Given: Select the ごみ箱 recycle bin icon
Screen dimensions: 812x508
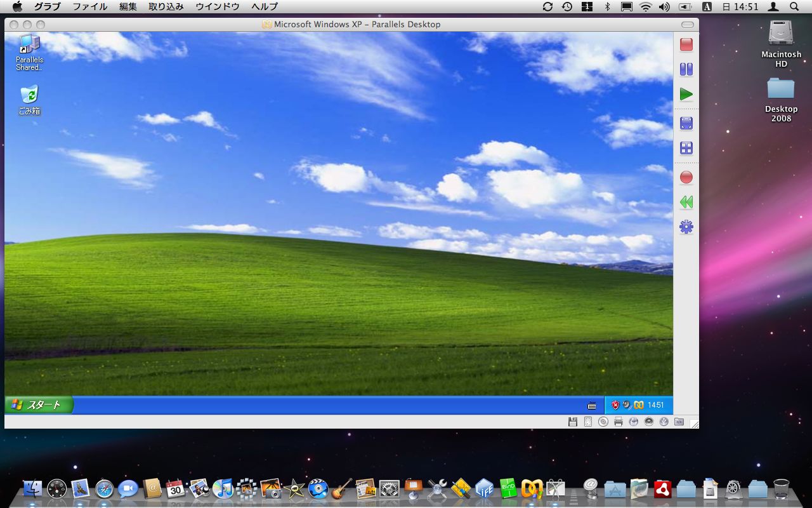Looking at the screenshot, I should point(29,100).
